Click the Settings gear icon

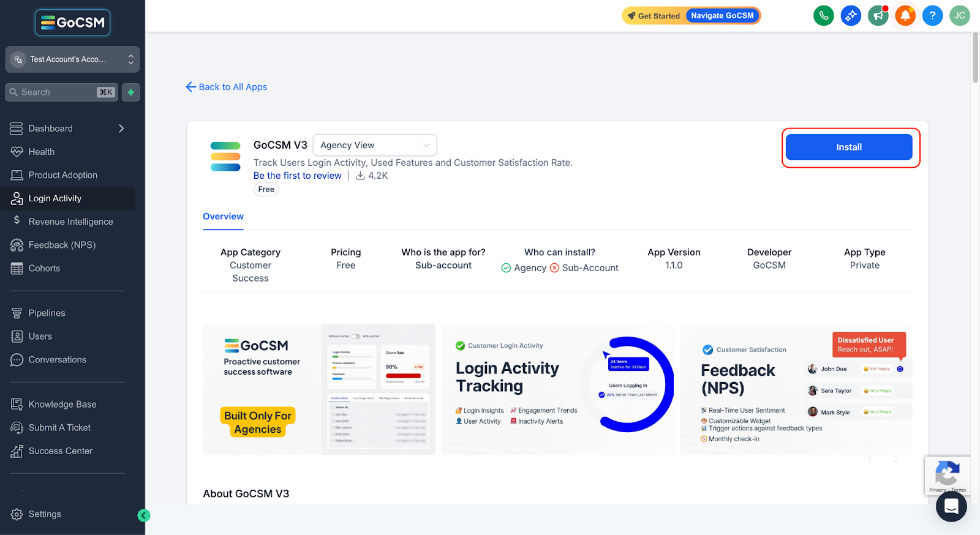click(x=17, y=514)
